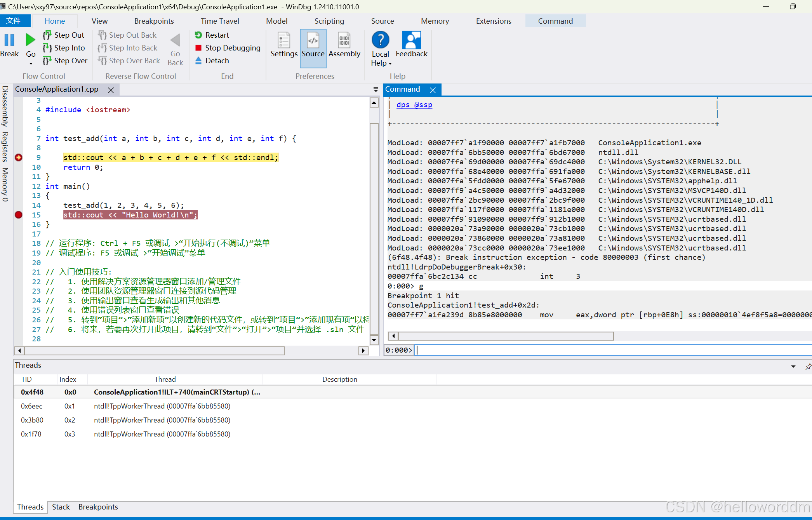Expand the Go button dropdown arrow
The image size is (812, 520).
31,64
